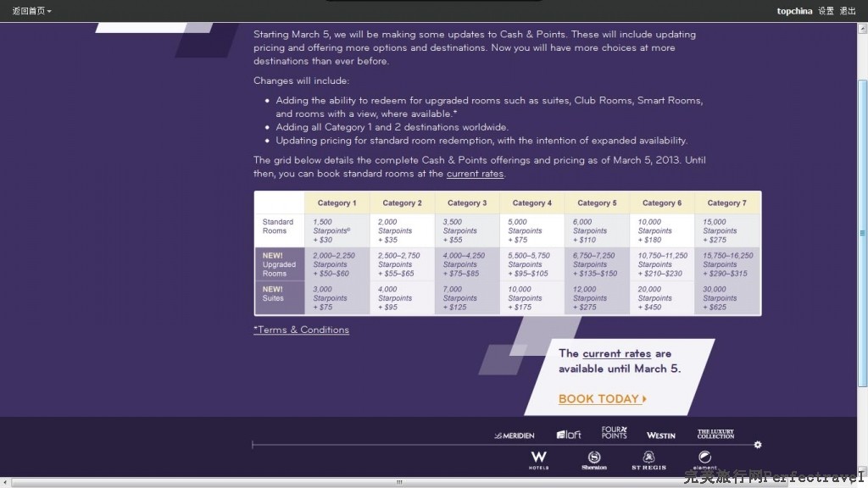The image size is (868, 488).
Task: Click the 2,000–2,250 Starpoints upgraded cell
Action: [337, 264]
